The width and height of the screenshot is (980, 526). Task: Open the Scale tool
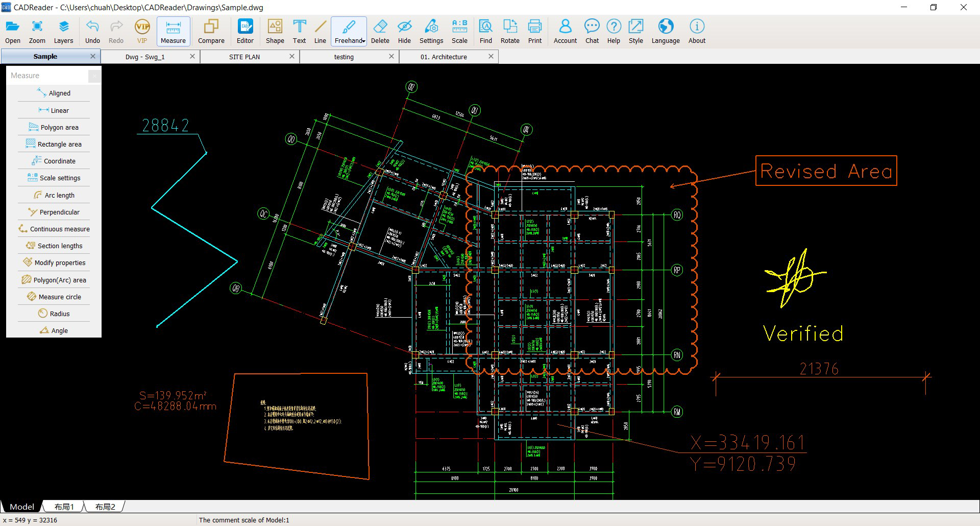pos(459,31)
